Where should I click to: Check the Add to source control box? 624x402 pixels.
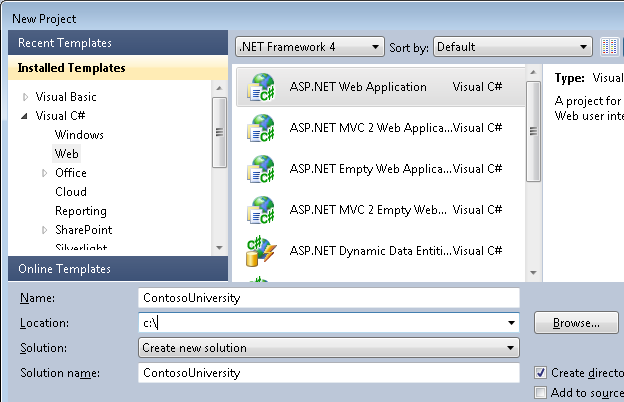point(541,392)
